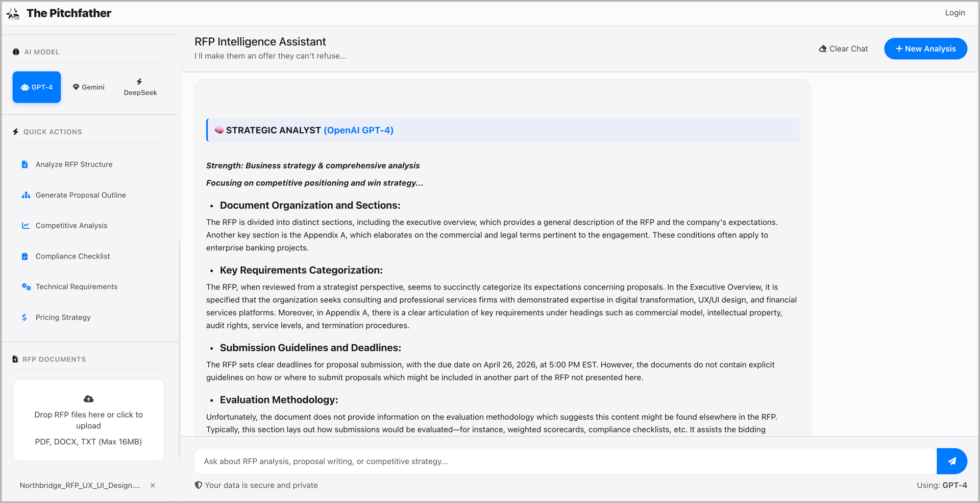Click The Pitchfather logo icon

coord(13,14)
